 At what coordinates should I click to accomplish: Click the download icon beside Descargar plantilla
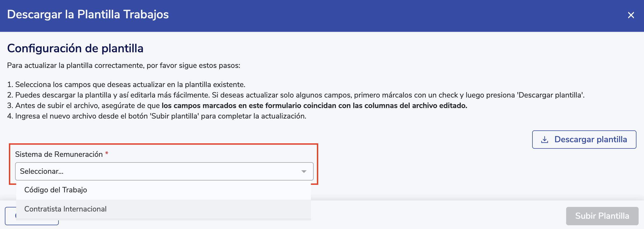545,140
